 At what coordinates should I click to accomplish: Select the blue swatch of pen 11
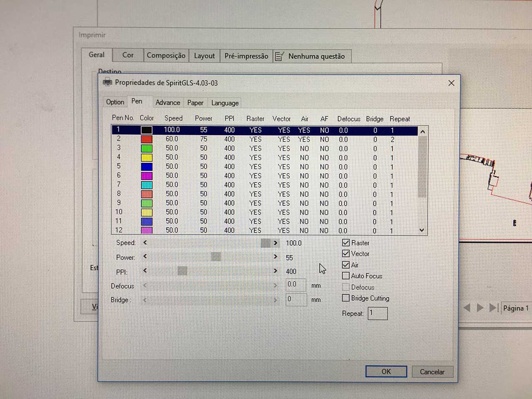pyautogui.click(x=146, y=222)
